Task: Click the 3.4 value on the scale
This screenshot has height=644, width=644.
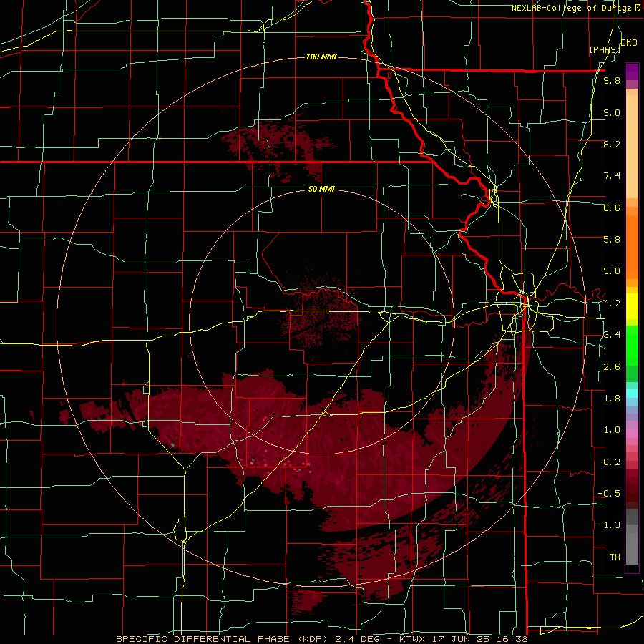Action: point(612,335)
